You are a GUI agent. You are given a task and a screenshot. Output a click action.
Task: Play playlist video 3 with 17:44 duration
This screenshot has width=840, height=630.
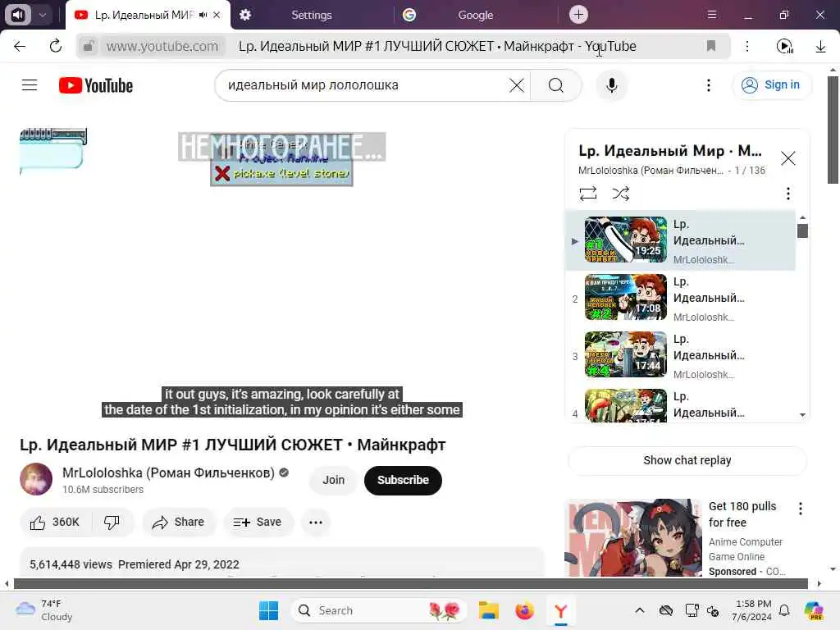point(626,354)
